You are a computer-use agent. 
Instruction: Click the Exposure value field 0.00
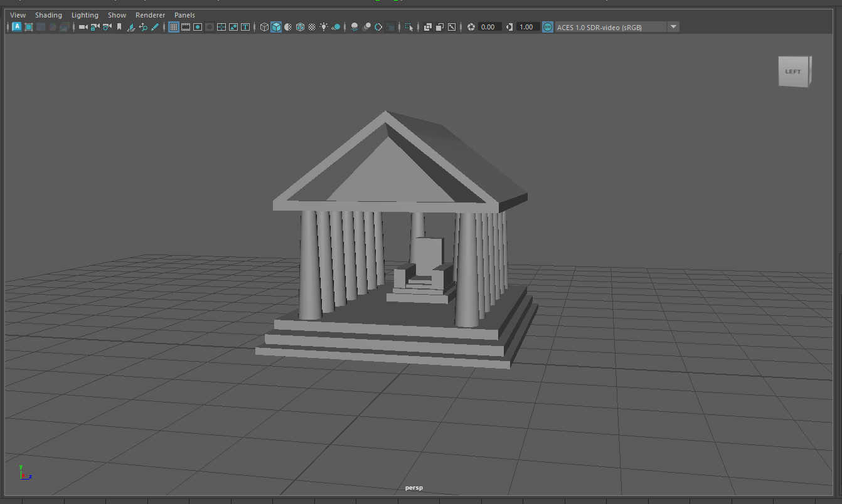pos(490,27)
